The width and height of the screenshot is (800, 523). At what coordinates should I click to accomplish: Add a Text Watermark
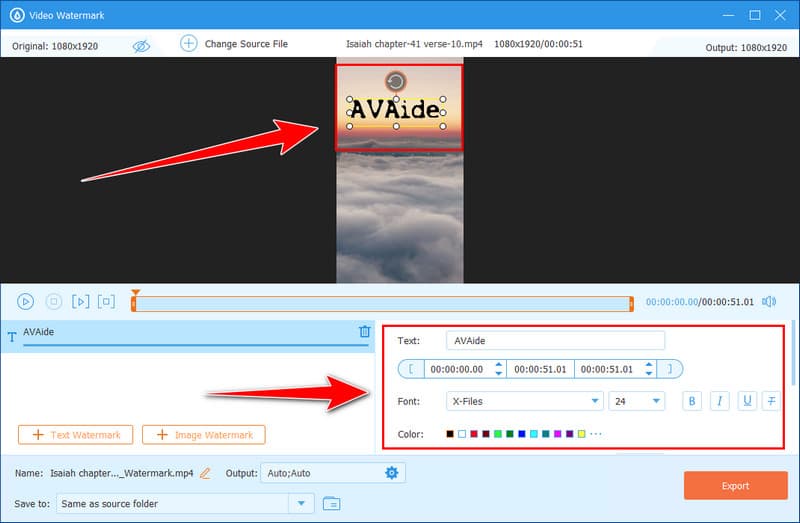(76, 435)
